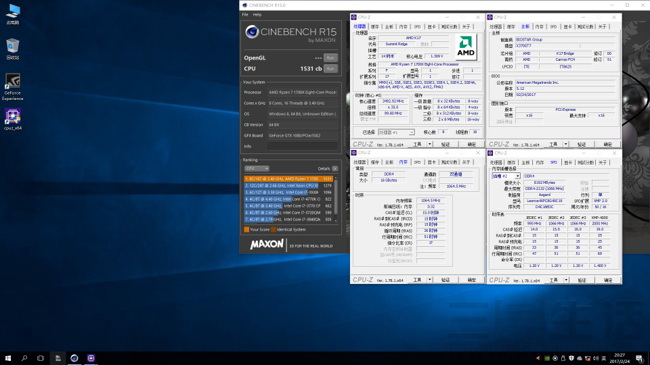Open the Windows Start menu

click(8, 358)
